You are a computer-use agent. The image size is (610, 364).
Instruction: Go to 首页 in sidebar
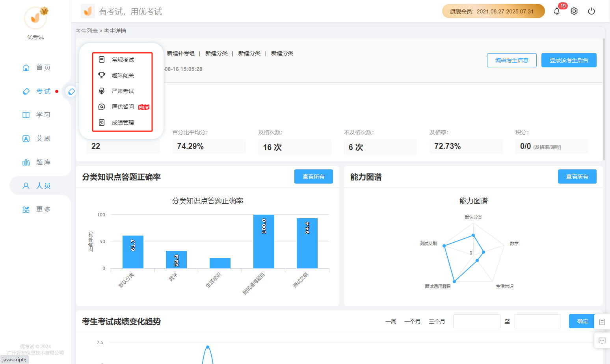(43, 67)
